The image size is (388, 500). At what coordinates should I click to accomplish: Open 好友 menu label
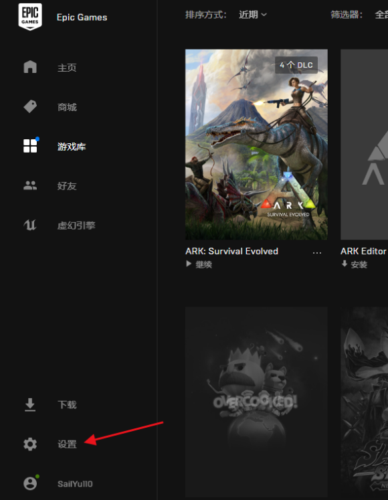67,186
